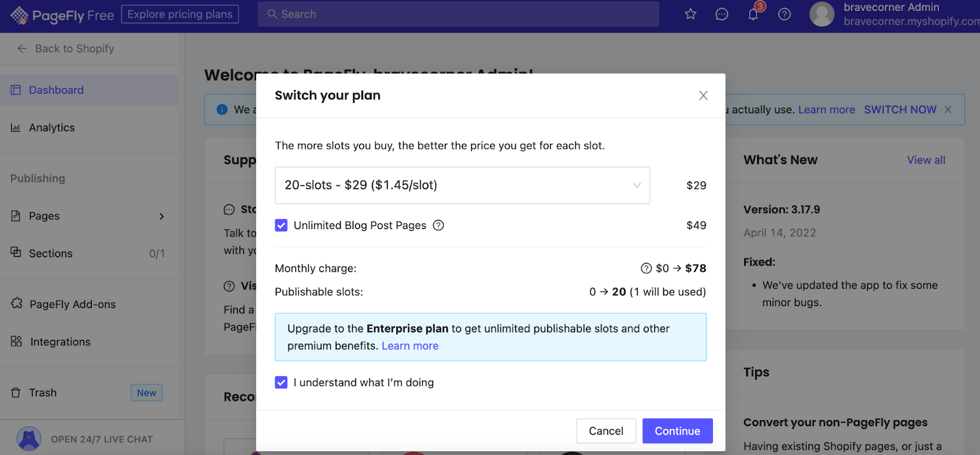Open the help question mark icon in header
This screenshot has width=980, height=455.
click(784, 14)
